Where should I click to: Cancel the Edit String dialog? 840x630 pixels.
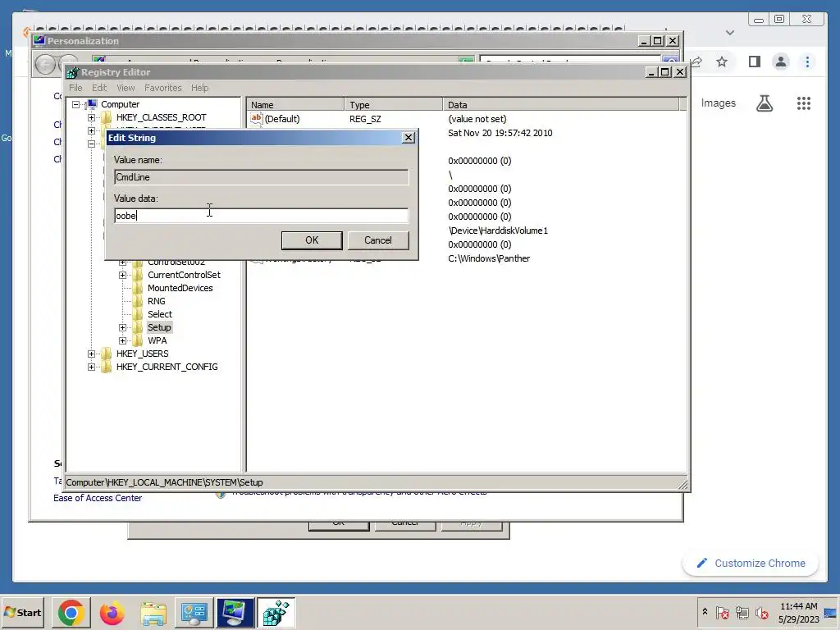tap(378, 240)
